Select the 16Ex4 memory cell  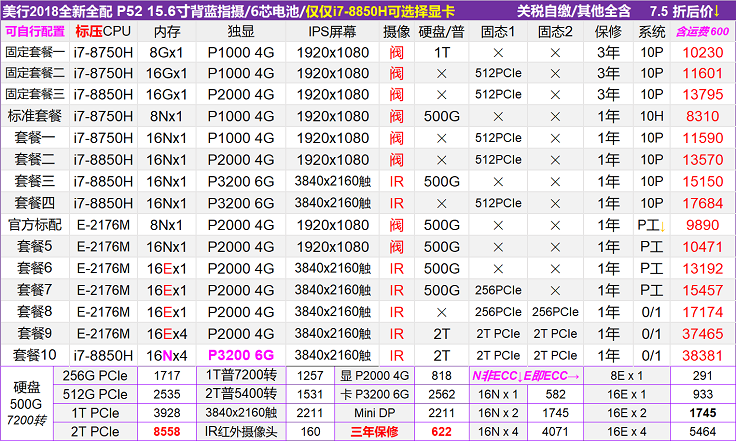point(167,333)
